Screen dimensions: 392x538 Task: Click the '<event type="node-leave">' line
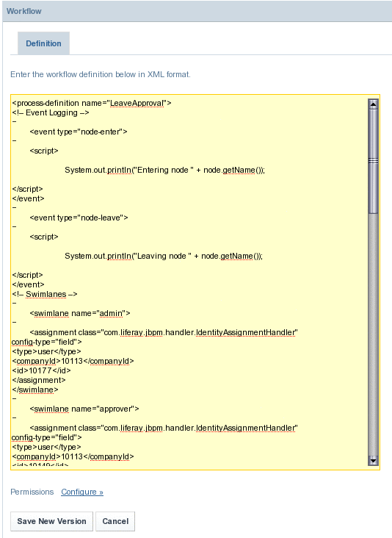click(x=79, y=218)
